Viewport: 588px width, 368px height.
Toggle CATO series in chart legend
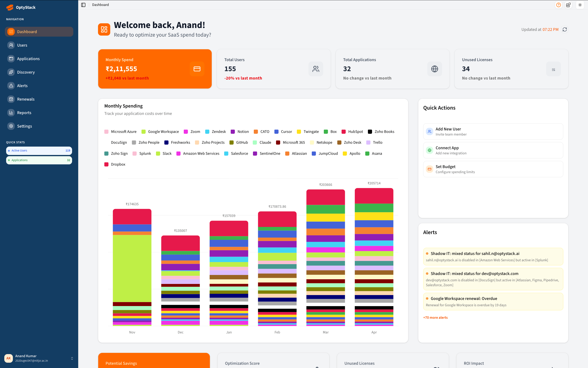coord(256,132)
